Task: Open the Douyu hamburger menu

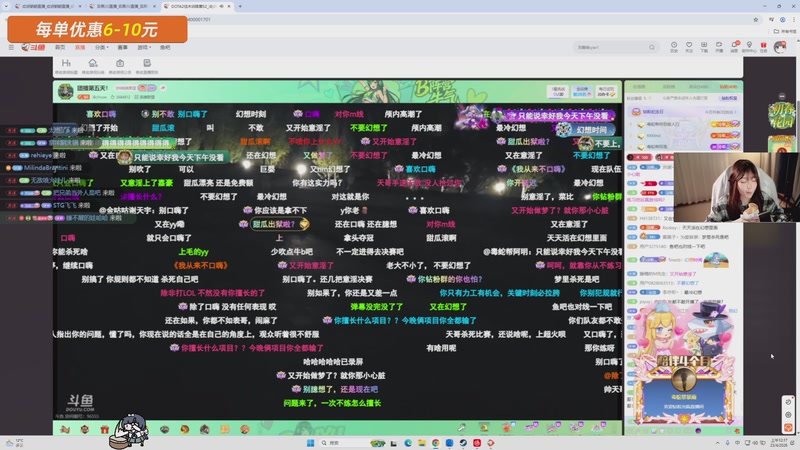Action: coord(11,47)
